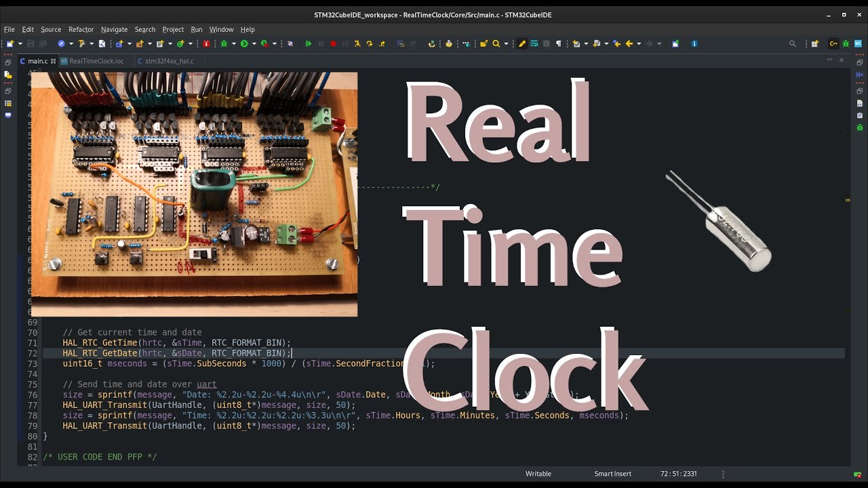Click the red gift-box toolbar icon
868x488 pixels.
206,43
